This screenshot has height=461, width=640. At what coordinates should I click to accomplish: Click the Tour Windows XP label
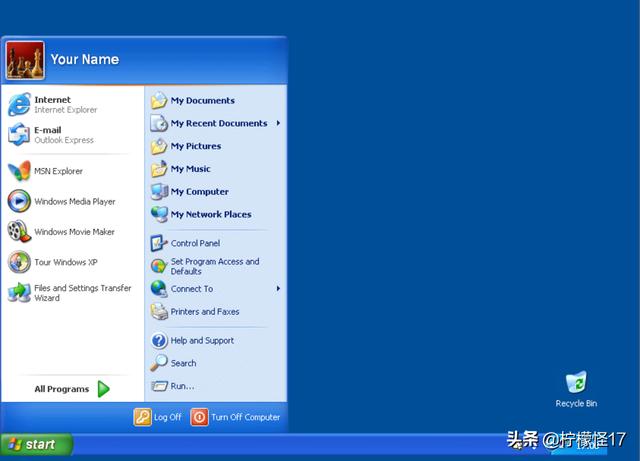coord(66,262)
